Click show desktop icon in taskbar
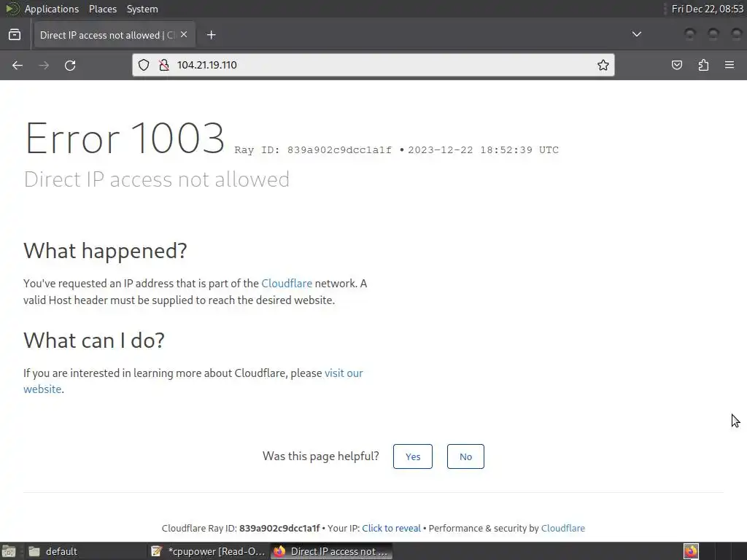Image resolution: width=747 pixels, height=560 pixels. pyautogui.click(x=9, y=551)
